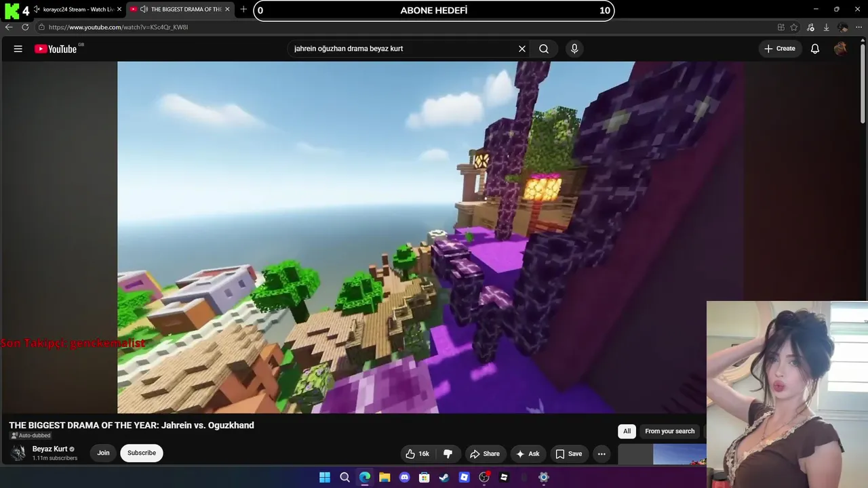Subscribe to Beyaz Kurt channel
The height and width of the screenshot is (488, 868).
(x=142, y=453)
